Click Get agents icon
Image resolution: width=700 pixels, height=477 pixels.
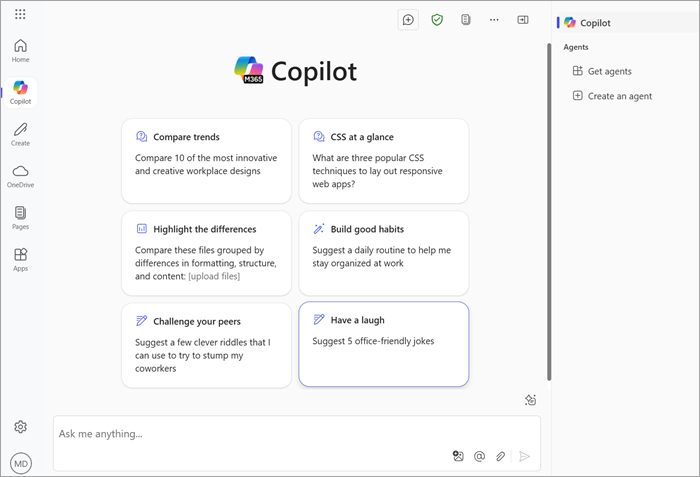[x=578, y=71]
